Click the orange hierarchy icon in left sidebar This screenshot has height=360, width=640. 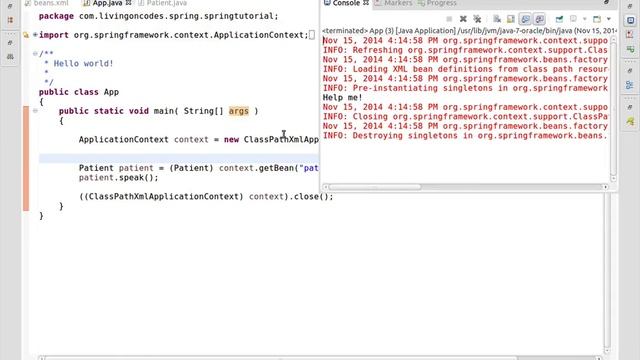[10, 20]
